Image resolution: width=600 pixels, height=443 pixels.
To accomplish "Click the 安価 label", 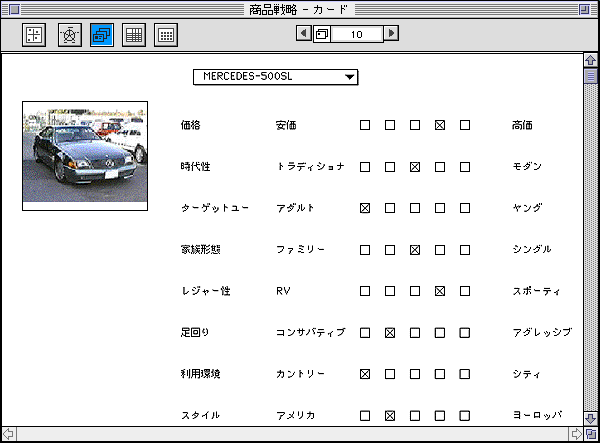I will 286,125.
